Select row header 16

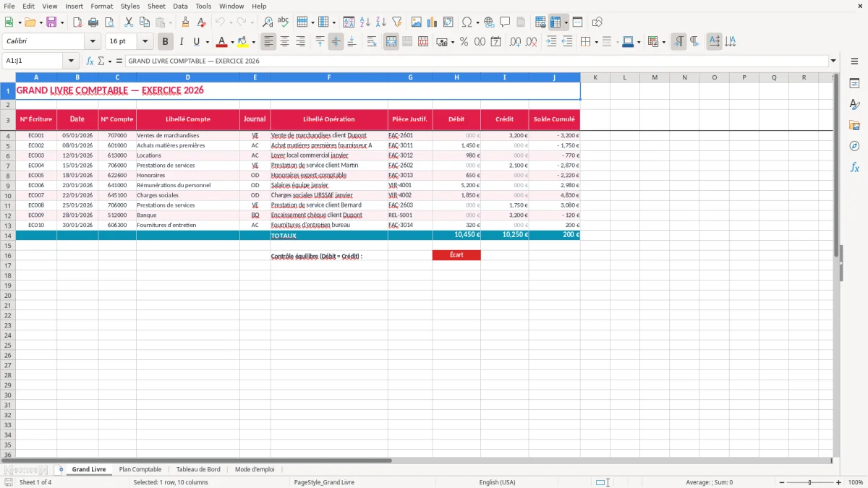tap(8, 256)
